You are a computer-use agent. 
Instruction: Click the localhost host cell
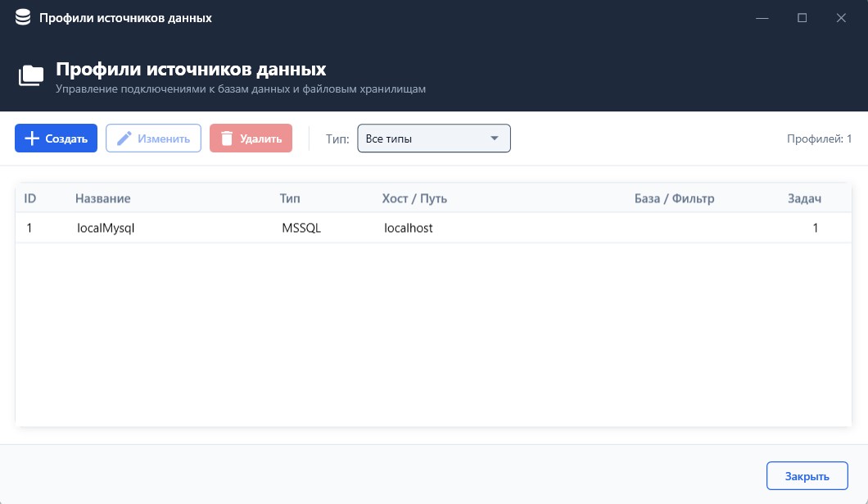point(409,229)
